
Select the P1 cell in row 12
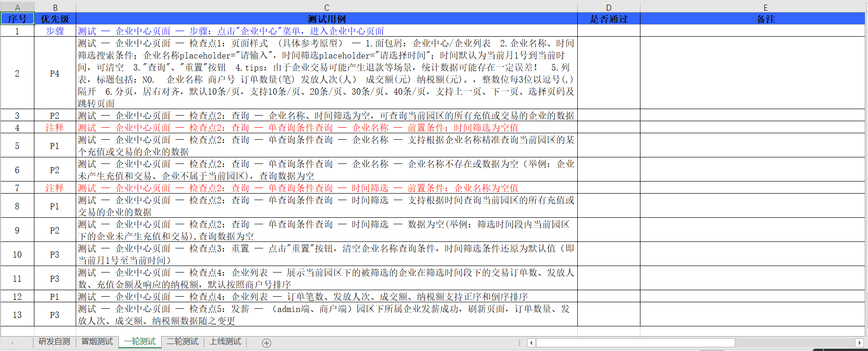click(55, 297)
